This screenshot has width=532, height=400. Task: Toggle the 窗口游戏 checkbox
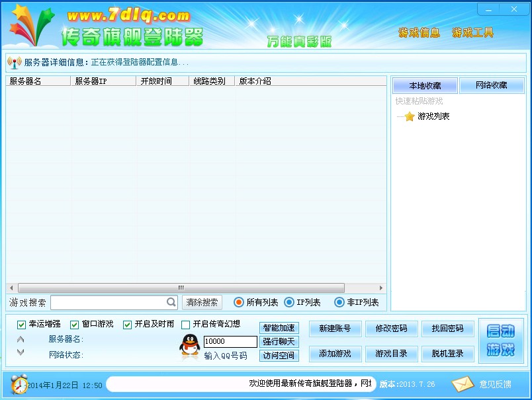click(74, 325)
